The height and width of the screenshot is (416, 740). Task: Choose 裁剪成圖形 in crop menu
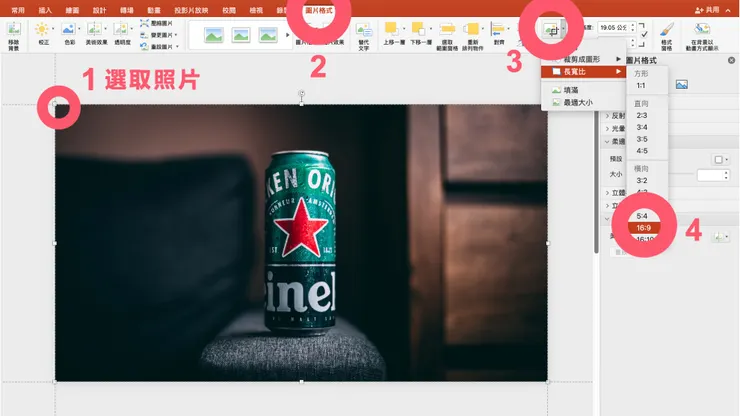pyautogui.click(x=583, y=59)
